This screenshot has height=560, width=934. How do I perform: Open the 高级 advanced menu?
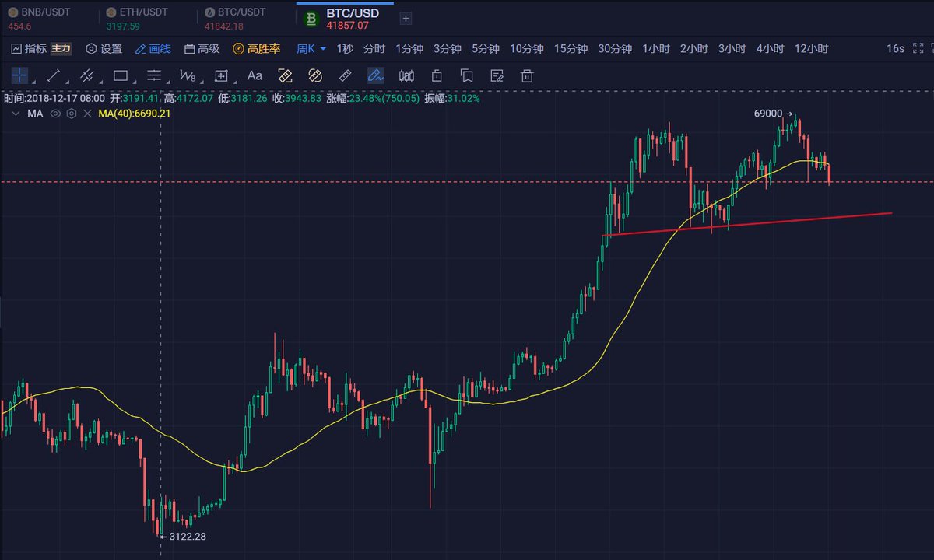[x=202, y=48]
